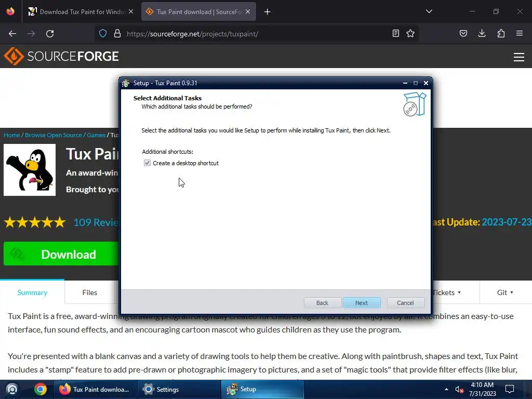Follow the Games breadcrumb link
Image resolution: width=532 pixels, height=399 pixels.
[x=96, y=135]
